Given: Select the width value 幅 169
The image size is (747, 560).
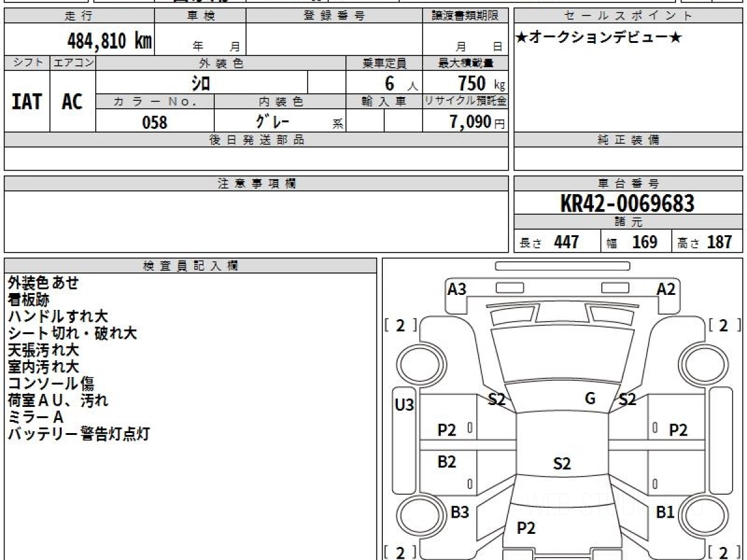Looking at the screenshot, I should (632, 242).
